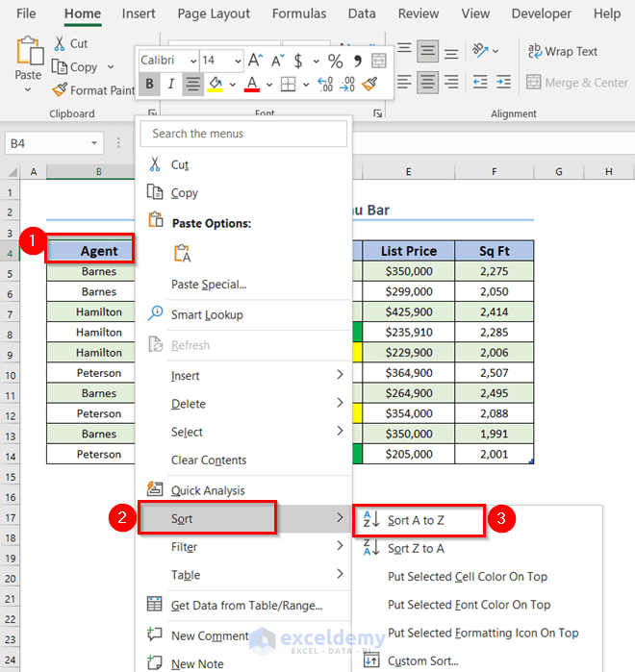
Task: Click the Search the menus field
Action: tap(243, 134)
